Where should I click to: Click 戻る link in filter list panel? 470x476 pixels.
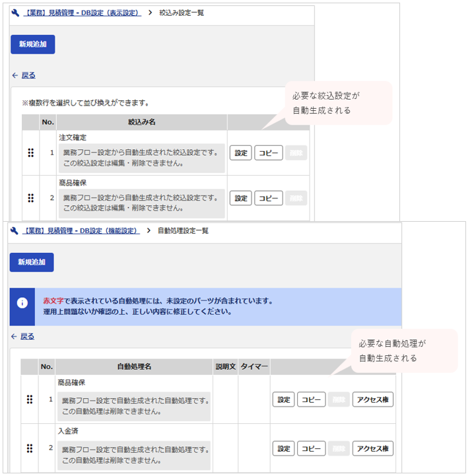pos(28,75)
